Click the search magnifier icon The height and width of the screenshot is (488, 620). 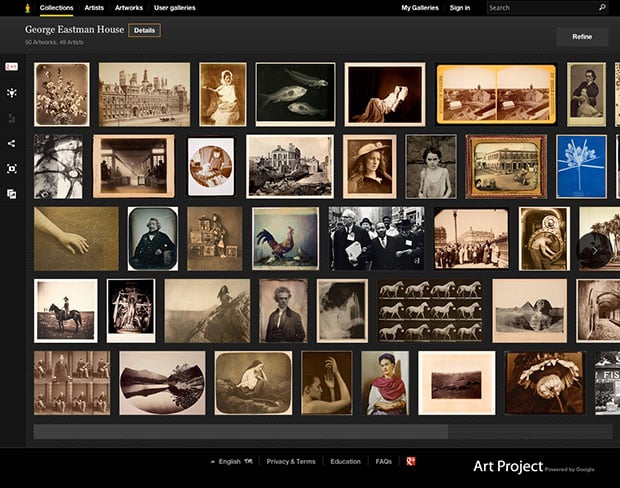click(x=602, y=7)
